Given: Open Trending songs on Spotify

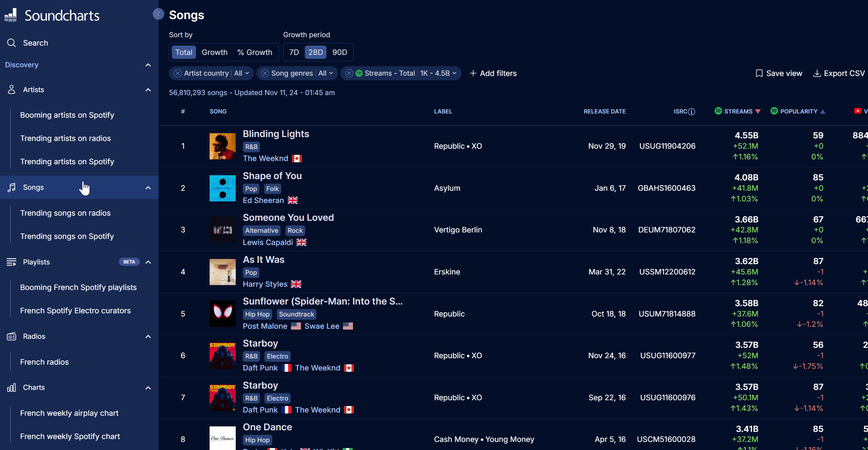Looking at the screenshot, I should [x=67, y=236].
